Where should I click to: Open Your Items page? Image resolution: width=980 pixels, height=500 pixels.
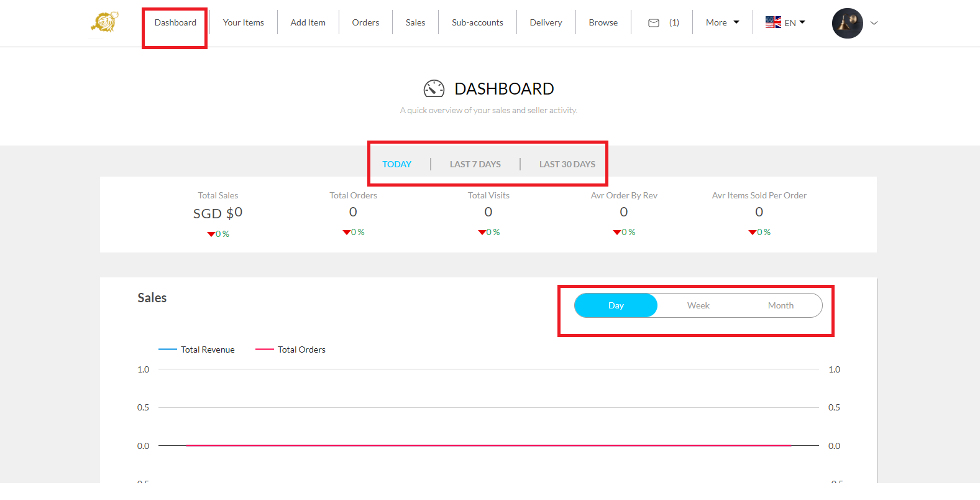tap(244, 22)
